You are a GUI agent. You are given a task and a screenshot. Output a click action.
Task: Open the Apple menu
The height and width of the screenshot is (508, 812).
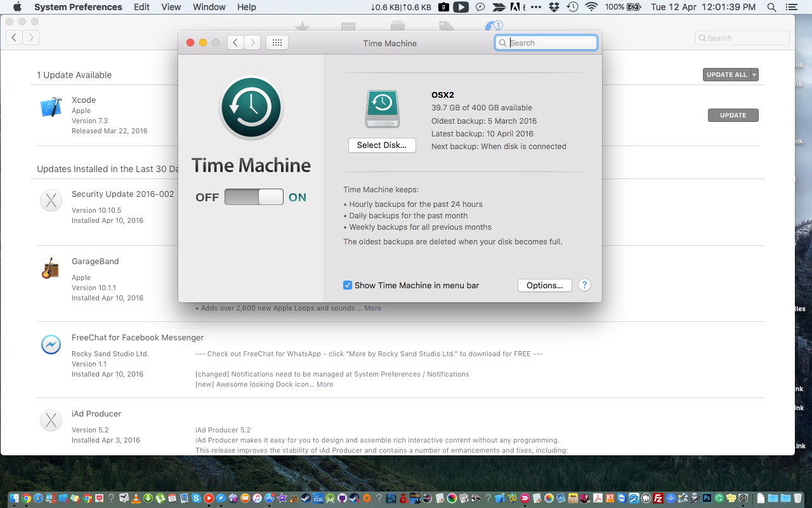pyautogui.click(x=17, y=7)
